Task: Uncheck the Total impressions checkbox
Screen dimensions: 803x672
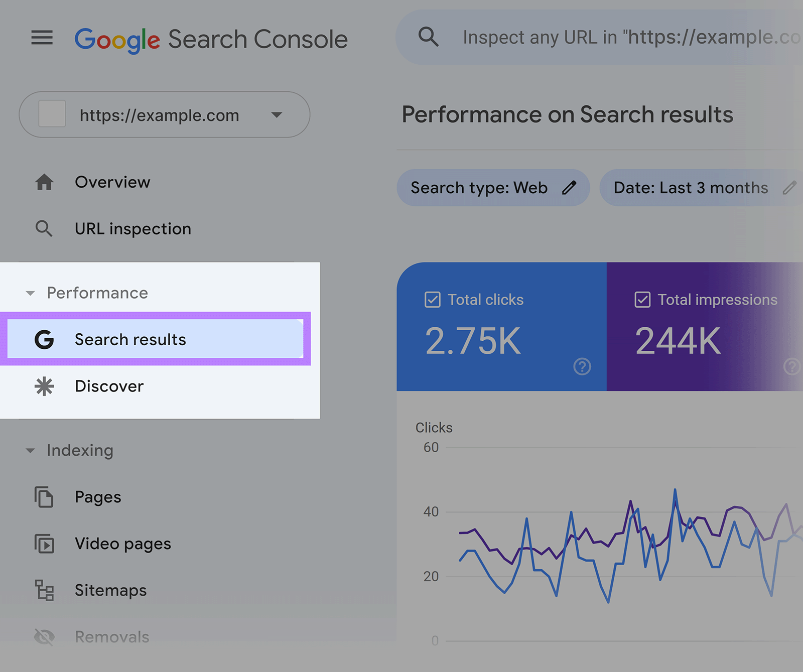Action: pyautogui.click(x=642, y=300)
